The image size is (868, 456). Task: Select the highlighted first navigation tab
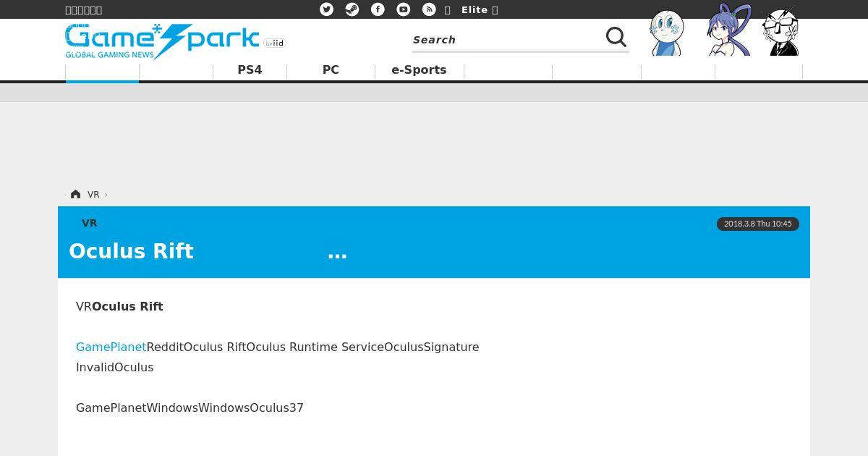click(102, 72)
